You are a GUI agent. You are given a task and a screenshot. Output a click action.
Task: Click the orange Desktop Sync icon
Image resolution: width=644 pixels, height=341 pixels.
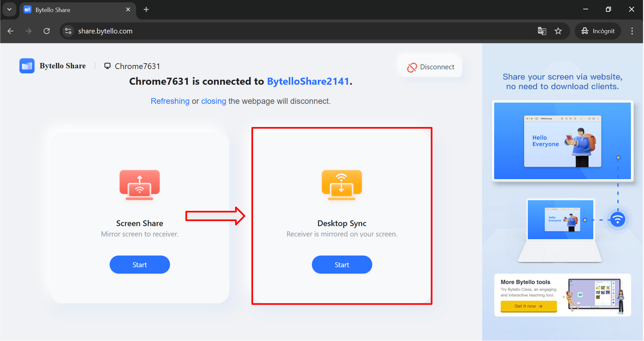coord(341,185)
